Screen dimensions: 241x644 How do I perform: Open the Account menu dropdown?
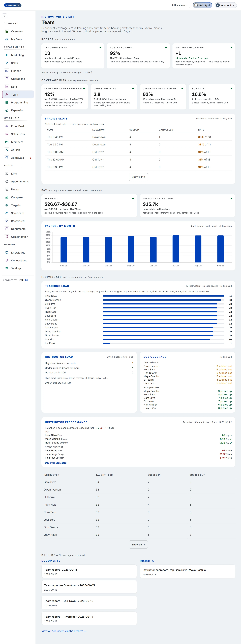pos(226,5)
